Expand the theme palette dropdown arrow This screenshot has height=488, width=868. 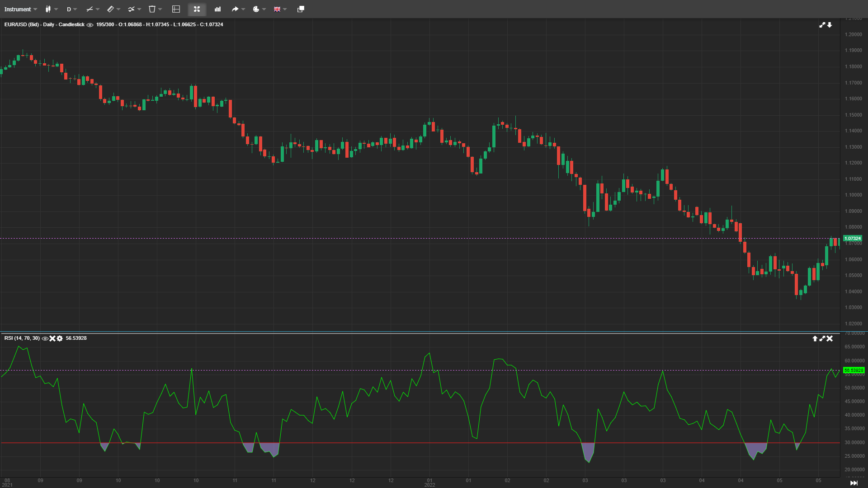(x=264, y=9)
